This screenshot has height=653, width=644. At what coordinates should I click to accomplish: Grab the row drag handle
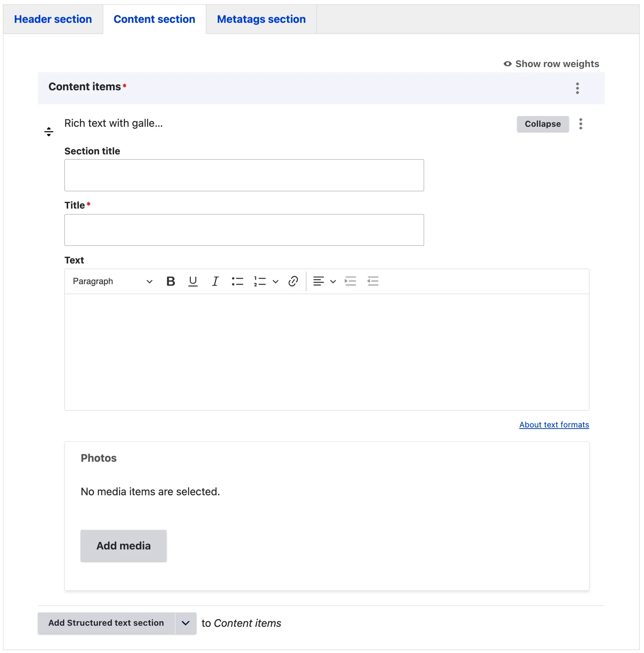click(49, 132)
